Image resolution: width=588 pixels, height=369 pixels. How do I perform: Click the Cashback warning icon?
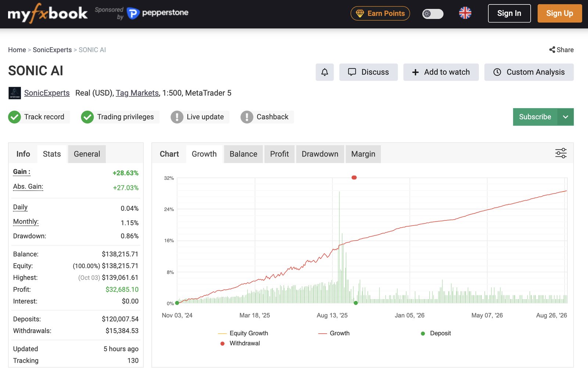pos(247,117)
